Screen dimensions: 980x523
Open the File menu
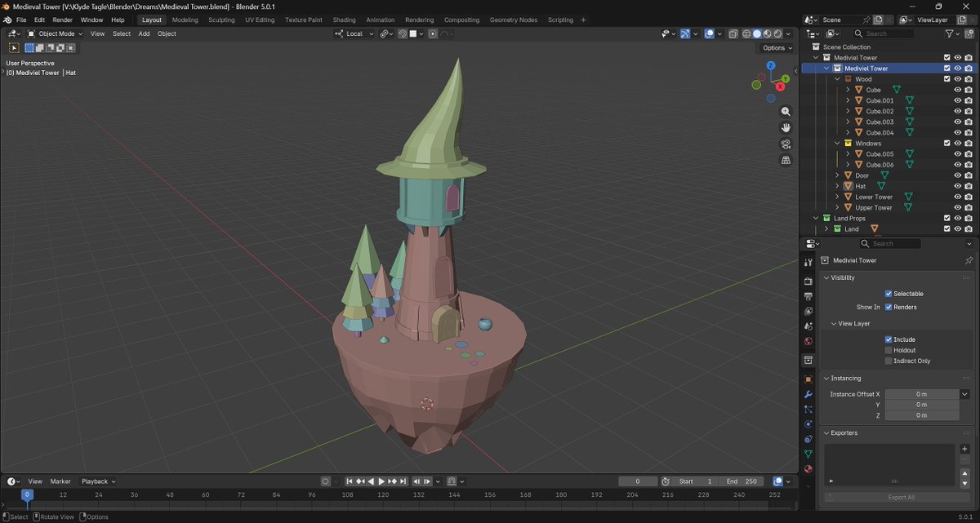click(x=21, y=20)
